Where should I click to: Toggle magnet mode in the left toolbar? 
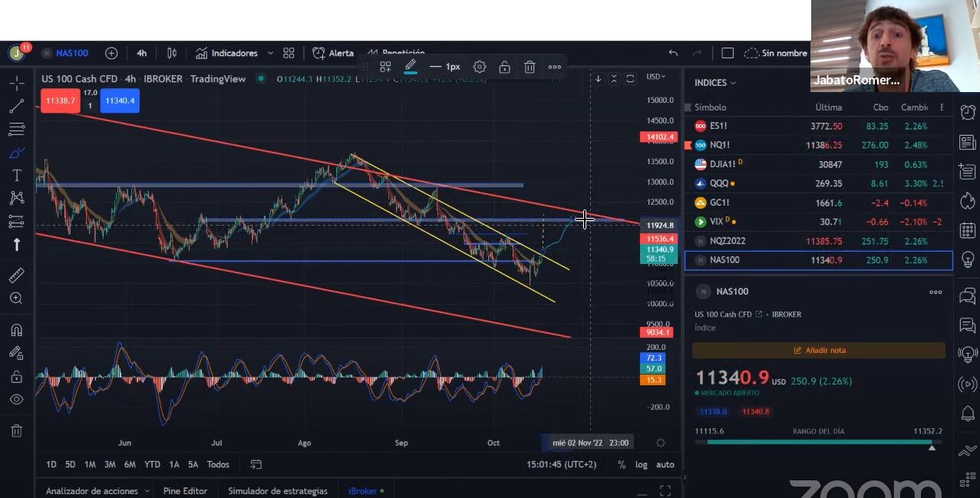coord(16,330)
